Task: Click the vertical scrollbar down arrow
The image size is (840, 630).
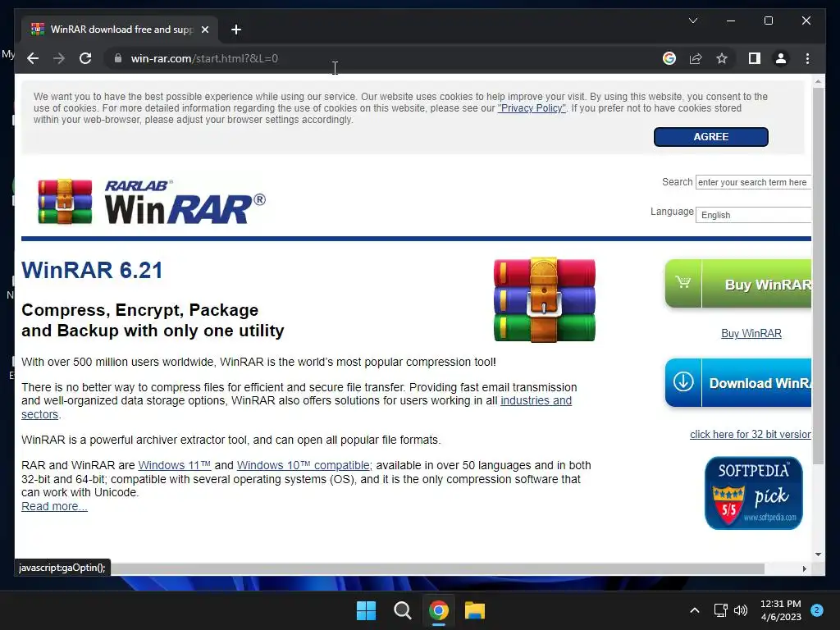Action: pos(818,555)
